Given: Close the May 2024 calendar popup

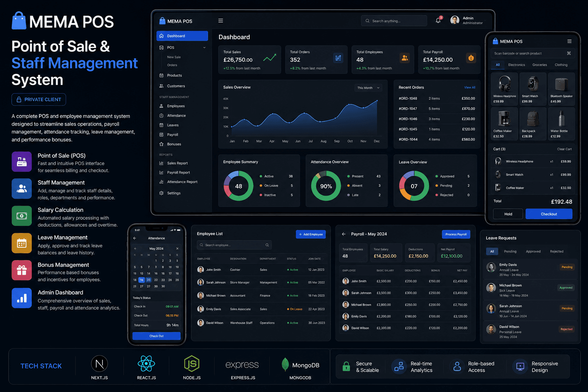Looking at the screenshot, I should [177, 248].
